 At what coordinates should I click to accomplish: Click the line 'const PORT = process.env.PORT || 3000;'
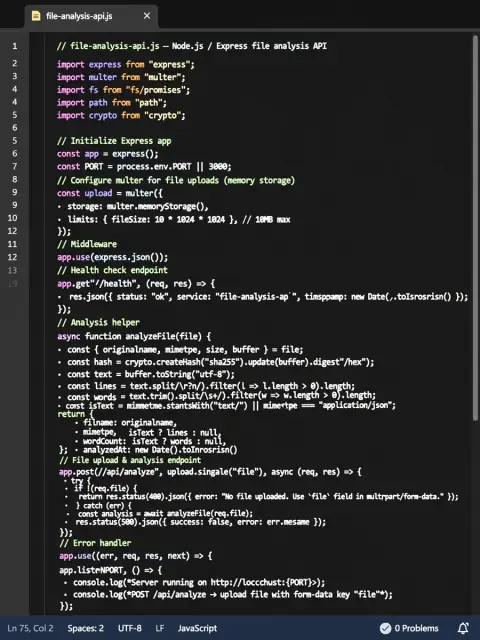tap(144, 167)
